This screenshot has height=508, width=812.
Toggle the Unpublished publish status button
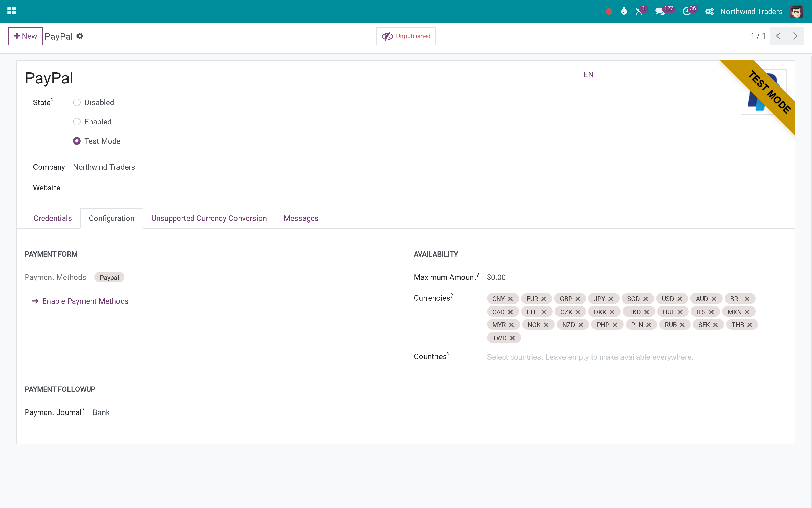(x=406, y=36)
